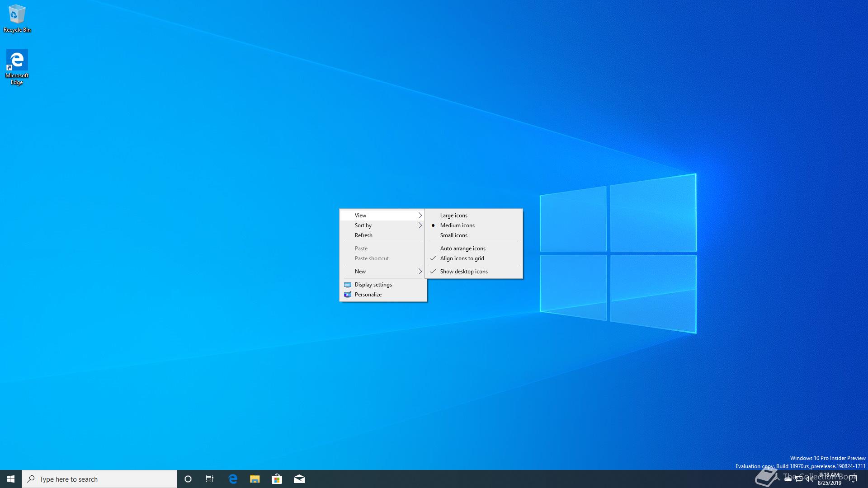Open the taskbar clock and date
Screen dimensions: 868x488
830,479
